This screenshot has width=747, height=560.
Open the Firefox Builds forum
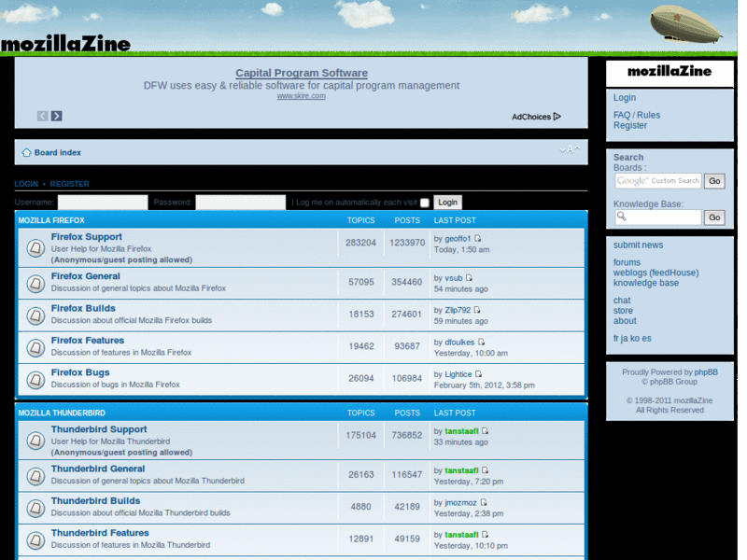pos(83,308)
